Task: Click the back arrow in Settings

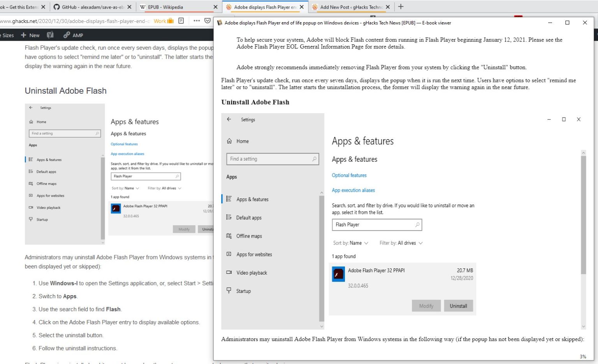Action: click(229, 119)
